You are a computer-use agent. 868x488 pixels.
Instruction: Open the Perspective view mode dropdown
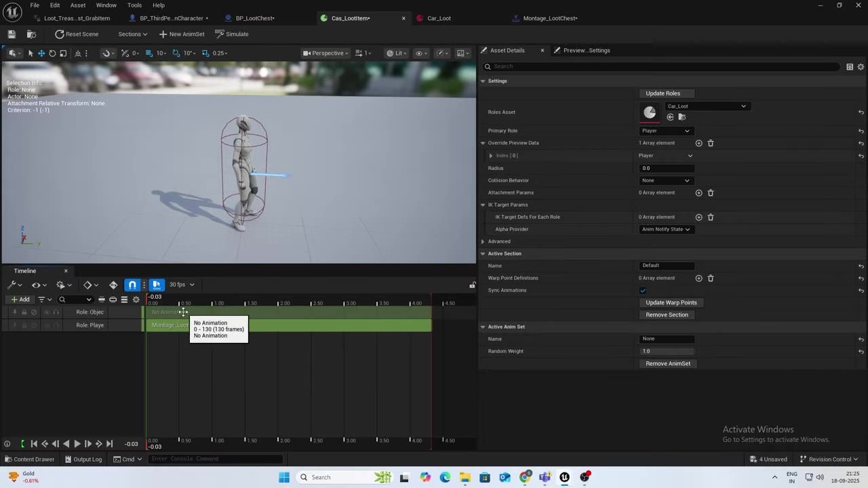click(326, 53)
